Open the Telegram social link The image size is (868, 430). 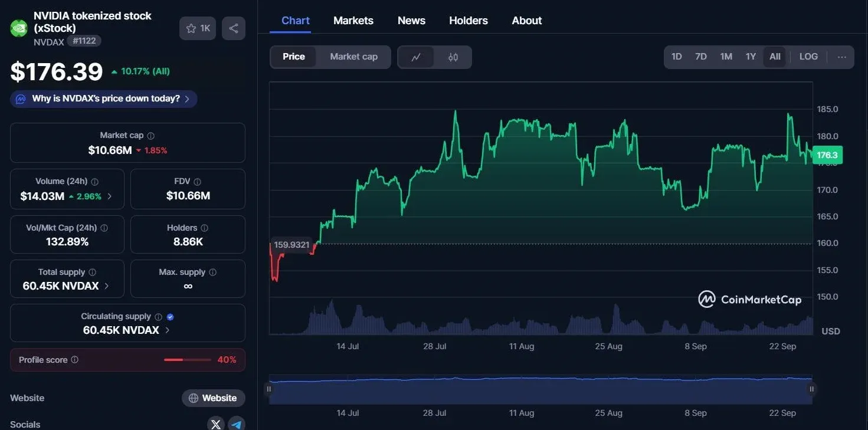237,424
